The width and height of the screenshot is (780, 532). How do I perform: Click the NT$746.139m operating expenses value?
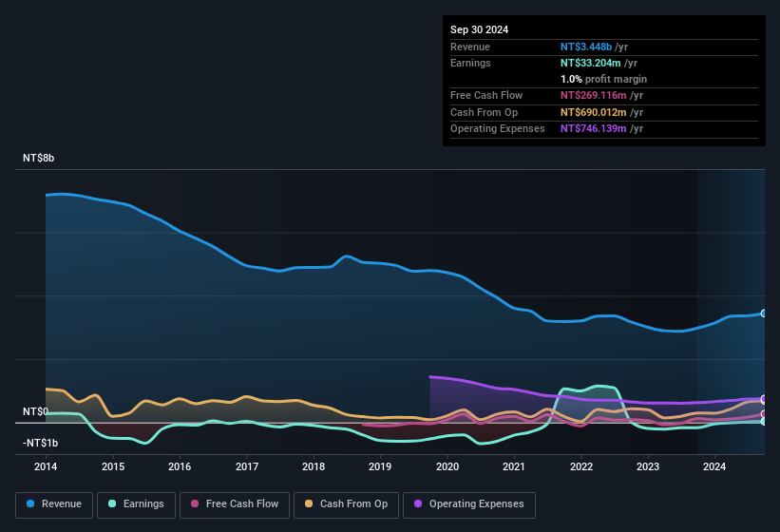tap(594, 128)
